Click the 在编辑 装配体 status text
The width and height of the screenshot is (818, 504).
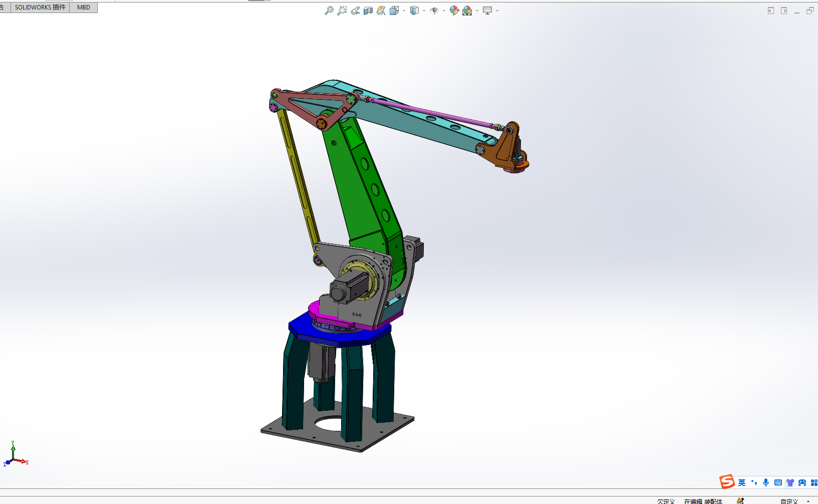pos(703,501)
